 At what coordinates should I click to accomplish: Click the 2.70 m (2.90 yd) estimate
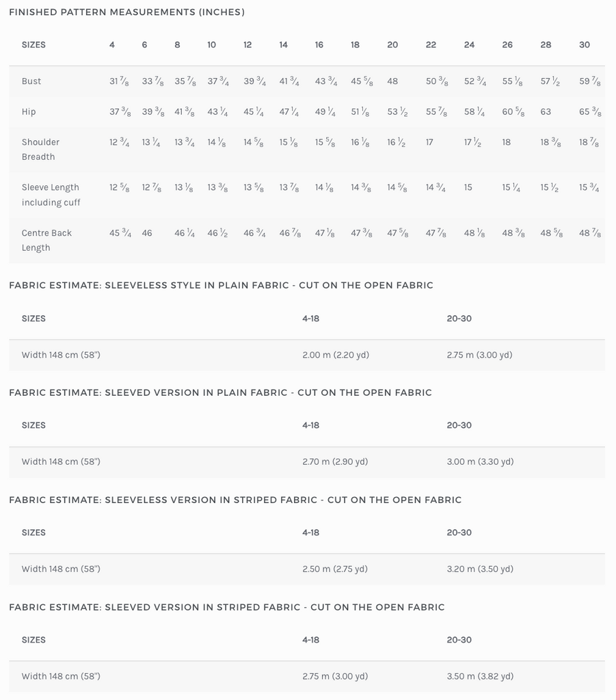(x=335, y=462)
